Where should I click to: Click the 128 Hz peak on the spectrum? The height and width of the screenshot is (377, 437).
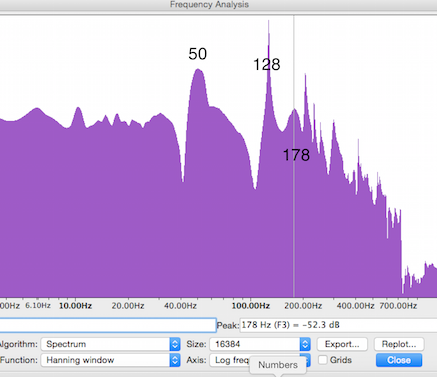269,22
